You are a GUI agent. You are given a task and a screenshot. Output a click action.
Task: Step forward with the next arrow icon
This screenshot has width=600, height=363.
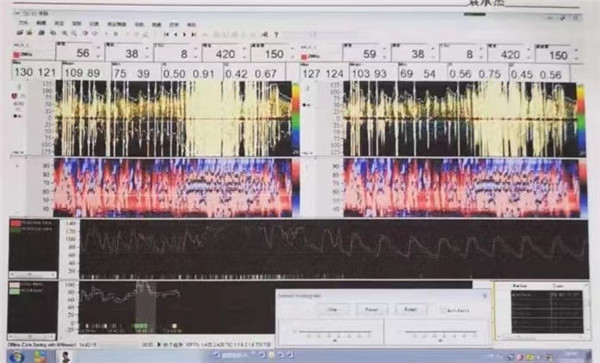[x=184, y=34]
